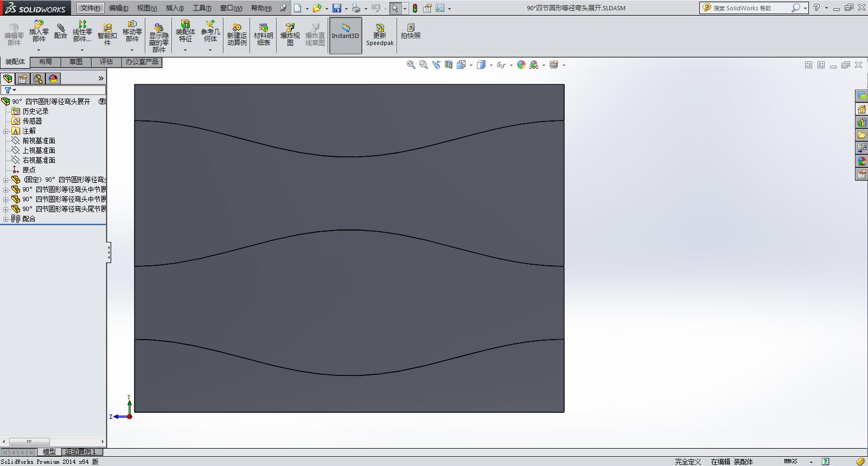Image resolution: width=868 pixels, height=466 pixels.
Task: Click Zoom to Area icon
Action: tap(424, 65)
